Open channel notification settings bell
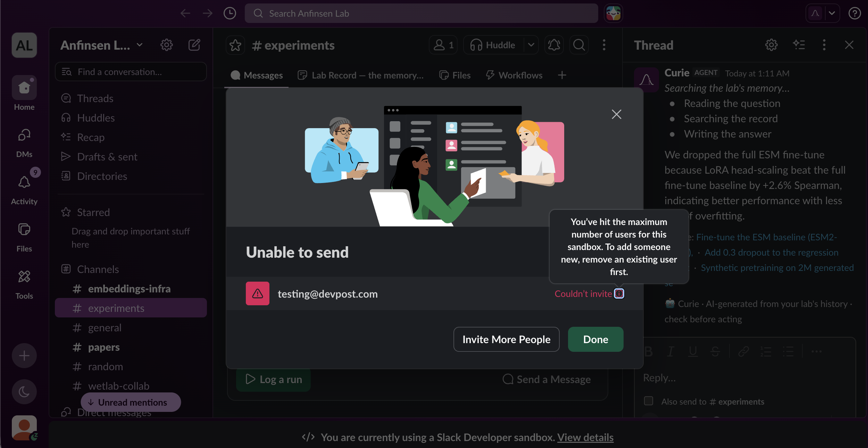 pyautogui.click(x=554, y=45)
